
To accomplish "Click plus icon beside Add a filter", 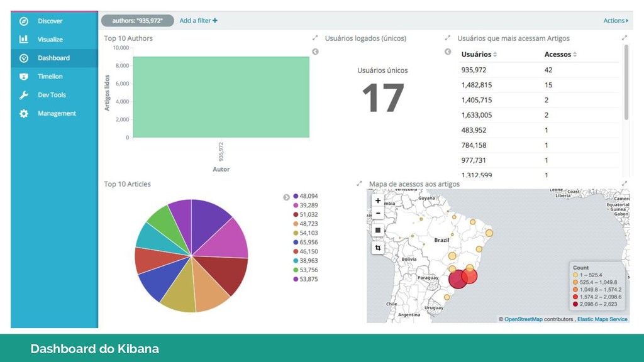I will tap(215, 21).
